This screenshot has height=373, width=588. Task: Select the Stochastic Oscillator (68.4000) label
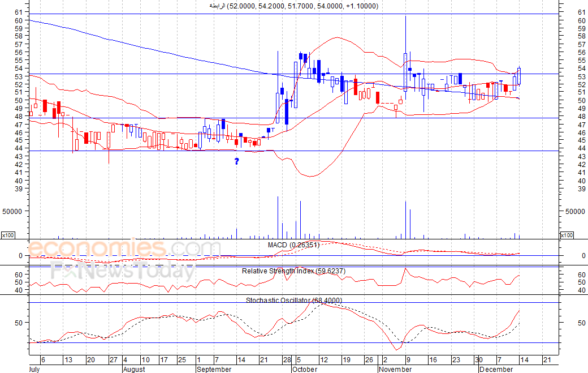pos(294,300)
